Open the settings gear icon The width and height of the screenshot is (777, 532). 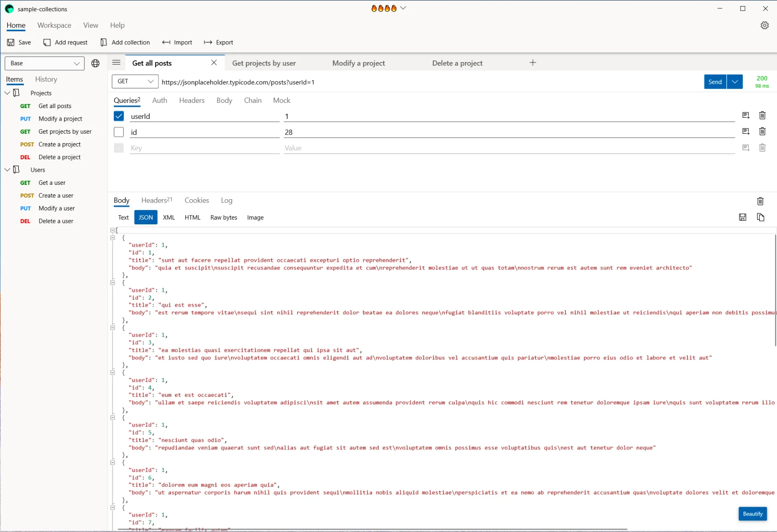coord(765,25)
